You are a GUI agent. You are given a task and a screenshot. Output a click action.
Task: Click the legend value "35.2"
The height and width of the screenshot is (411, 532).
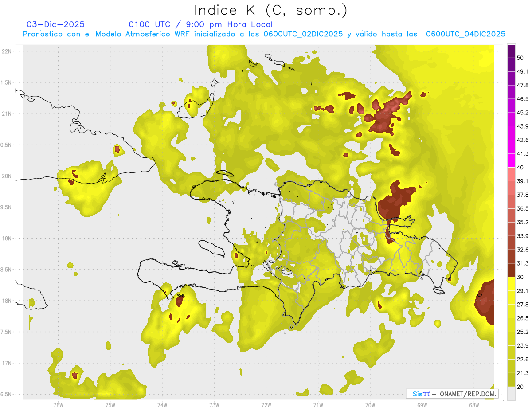tap(523, 222)
